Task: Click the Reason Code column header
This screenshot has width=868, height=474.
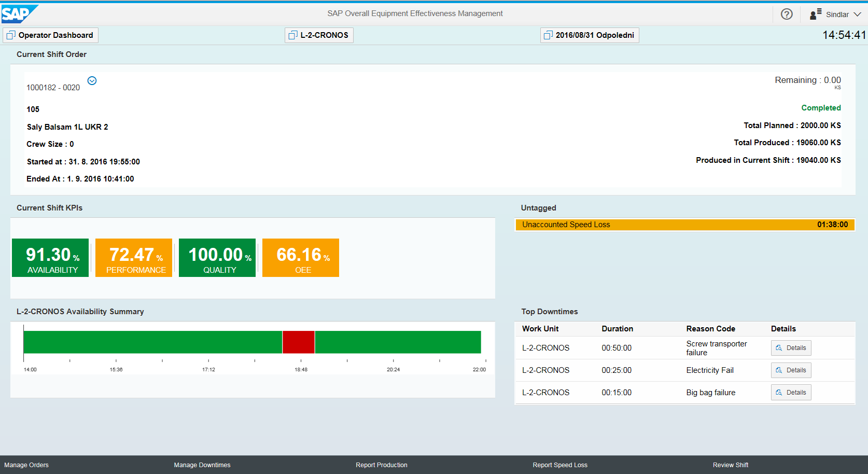Action: coord(710,329)
